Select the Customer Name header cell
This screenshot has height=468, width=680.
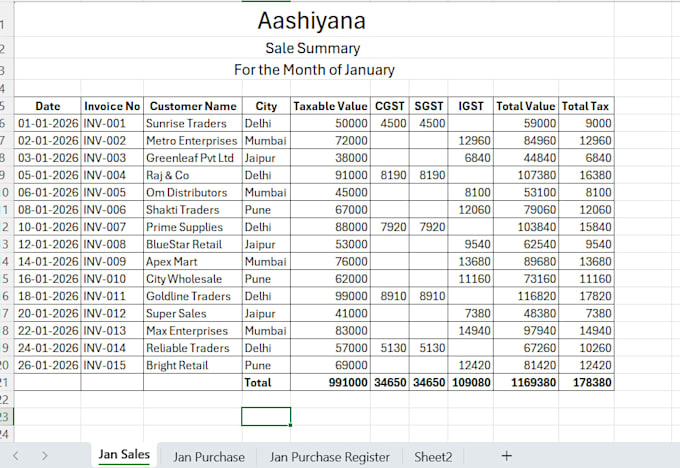click(193, 106)
